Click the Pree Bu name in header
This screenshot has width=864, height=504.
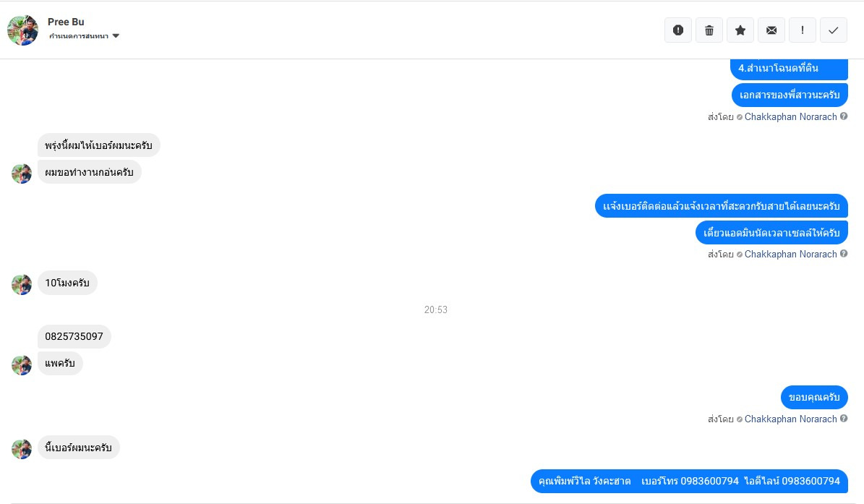pos(66,22)
